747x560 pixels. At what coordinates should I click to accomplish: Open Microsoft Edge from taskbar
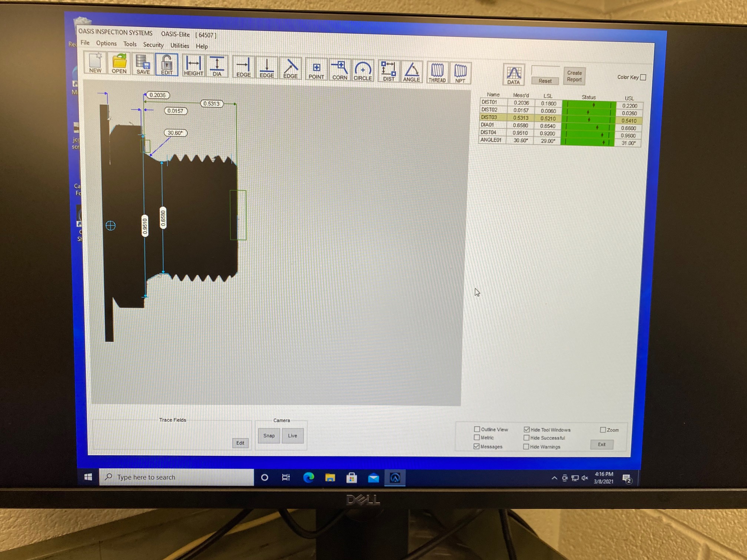click(309, 477)
